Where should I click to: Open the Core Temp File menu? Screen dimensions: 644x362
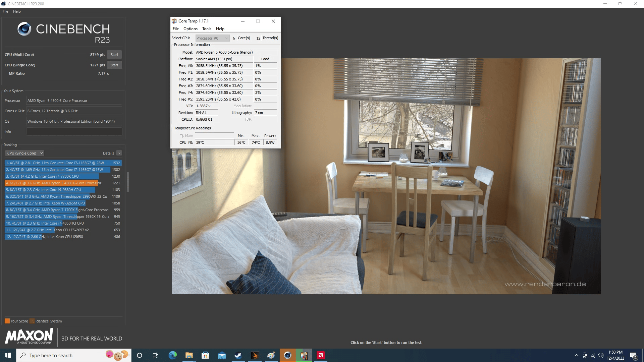[176, 29]
